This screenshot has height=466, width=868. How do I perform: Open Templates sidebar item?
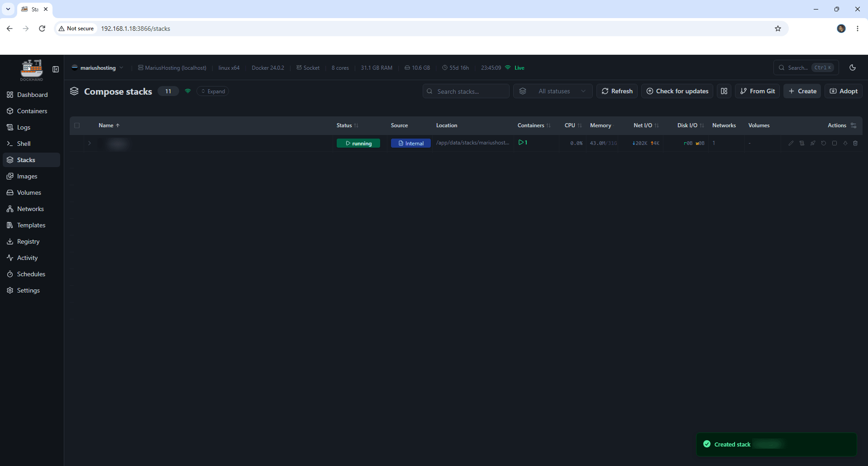(32, 225)
